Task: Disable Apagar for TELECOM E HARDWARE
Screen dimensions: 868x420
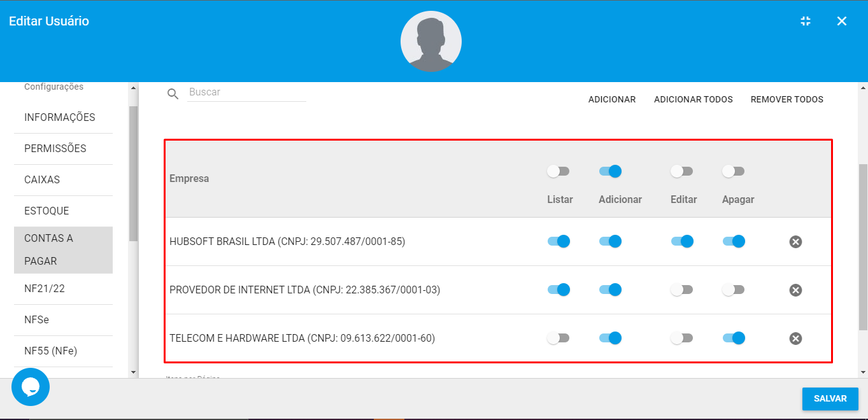Action: (734, 338)
